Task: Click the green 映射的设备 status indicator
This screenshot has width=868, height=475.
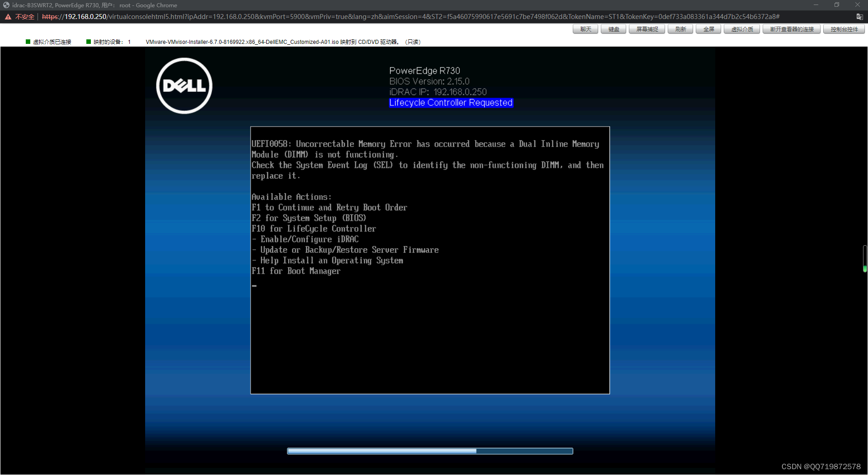Action: [x=89, y=42]
